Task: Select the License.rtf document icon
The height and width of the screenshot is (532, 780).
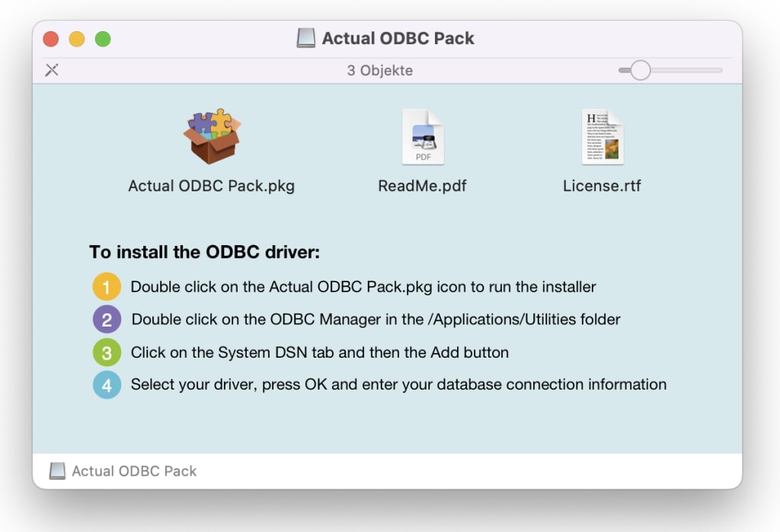Action: (x=603, y=137)
